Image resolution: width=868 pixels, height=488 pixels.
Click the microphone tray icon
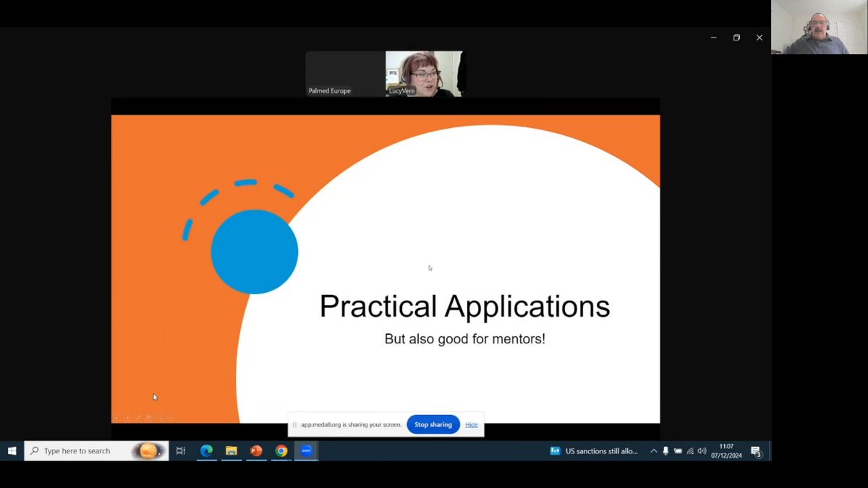click(665, 451)
